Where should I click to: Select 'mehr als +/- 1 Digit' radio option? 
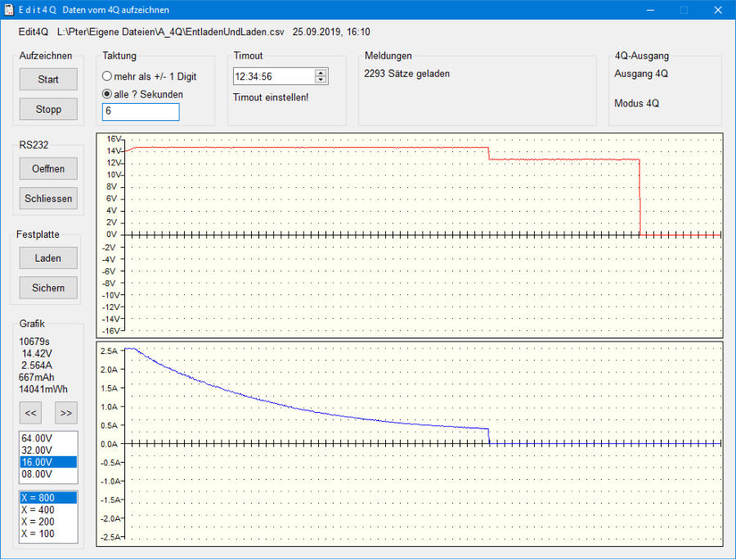point(107,76)
